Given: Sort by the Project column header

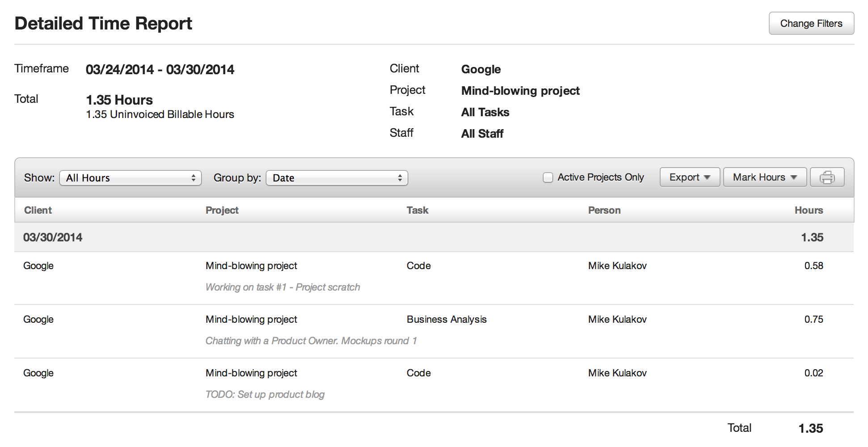Looking at the screenshot, I should pos(222,210).
